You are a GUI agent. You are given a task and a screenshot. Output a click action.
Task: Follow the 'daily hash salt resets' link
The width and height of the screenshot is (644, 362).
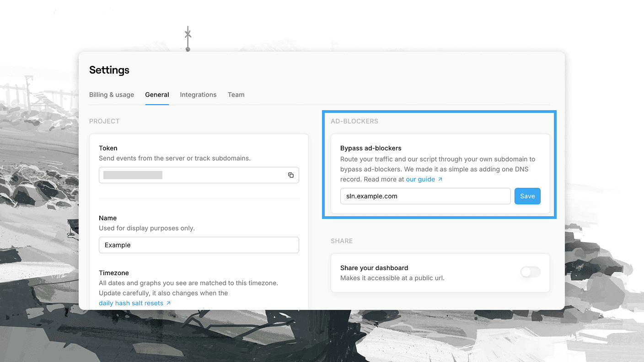(x=131, y=303)
